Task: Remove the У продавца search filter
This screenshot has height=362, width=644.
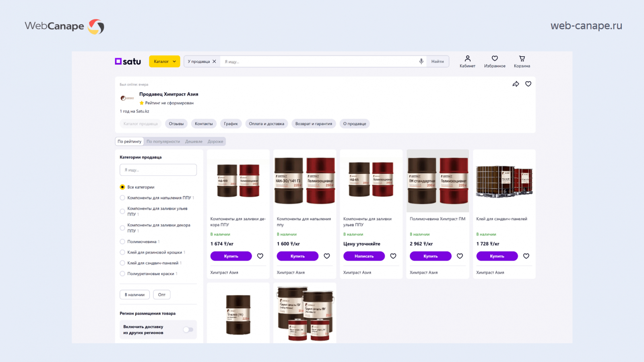Action: tap(215, 62)
